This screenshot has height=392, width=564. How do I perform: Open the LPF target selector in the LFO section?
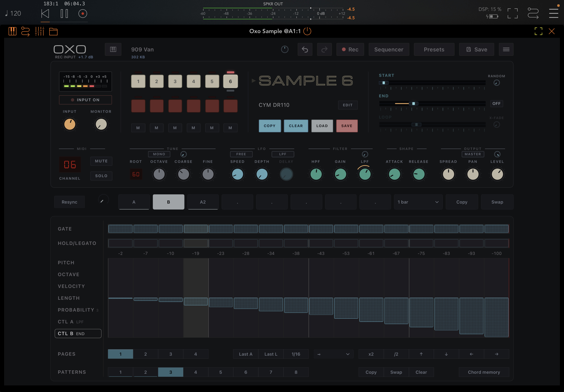pyautogui.click(x=283, y=154)
